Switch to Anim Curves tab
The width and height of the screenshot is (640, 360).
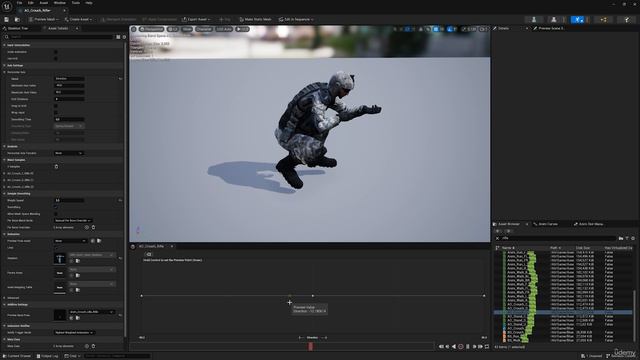pos(547,224)
